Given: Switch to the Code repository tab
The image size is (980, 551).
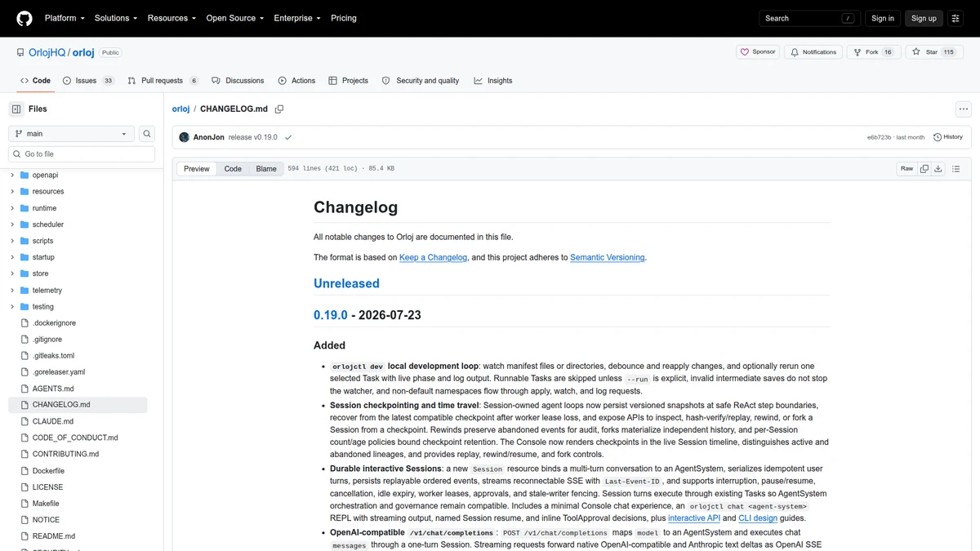Looking at the screenshot, I should [x=35, y=81].
